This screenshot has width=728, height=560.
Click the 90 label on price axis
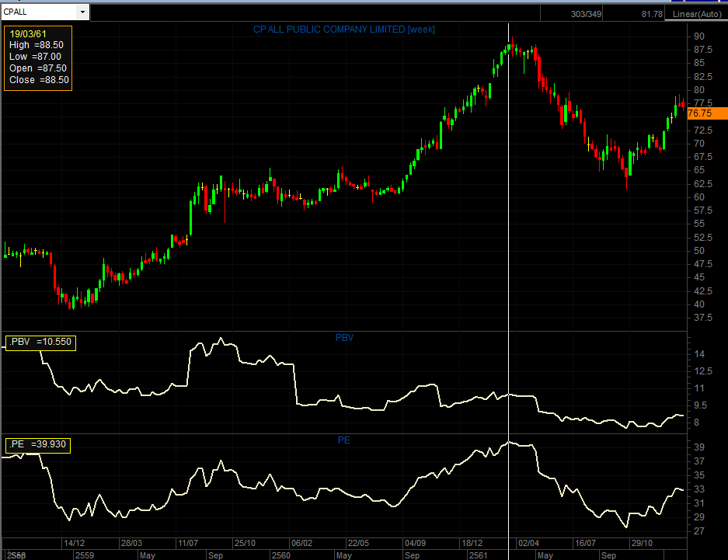point(699,37)
